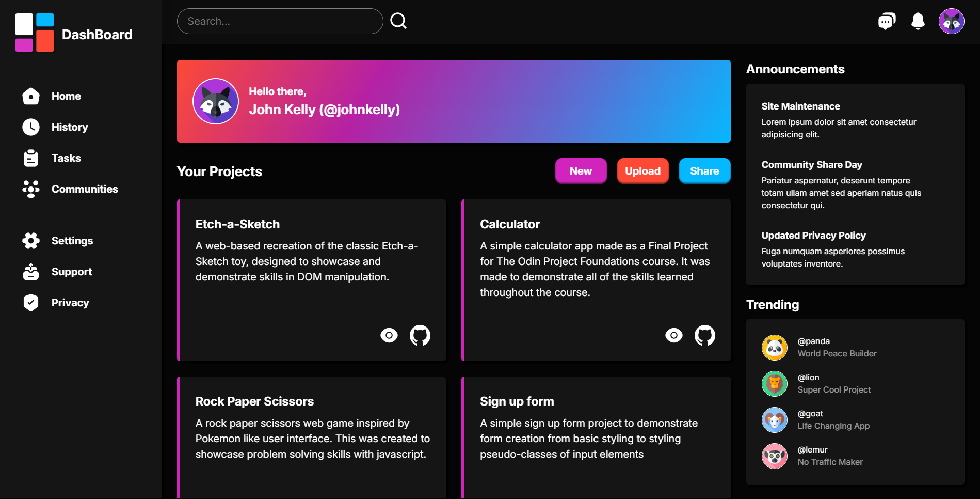Open Communities from the sidebar

31,189
